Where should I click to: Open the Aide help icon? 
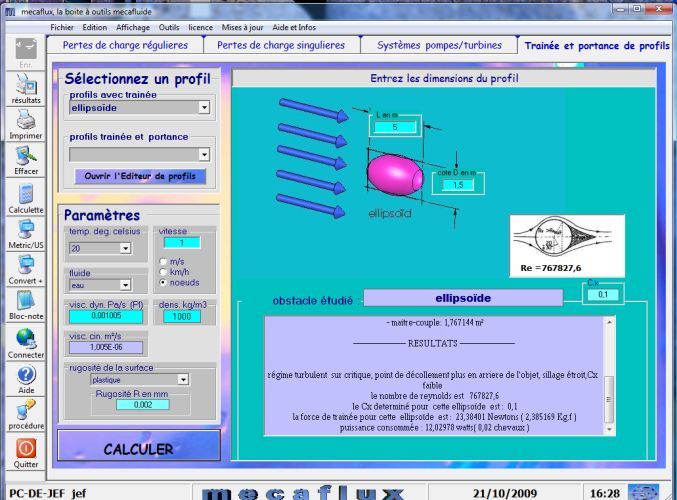pos(26,375)
